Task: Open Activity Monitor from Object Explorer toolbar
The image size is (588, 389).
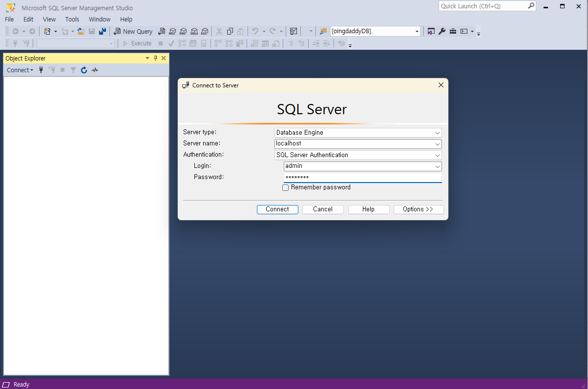Action: tap(95, 70)
